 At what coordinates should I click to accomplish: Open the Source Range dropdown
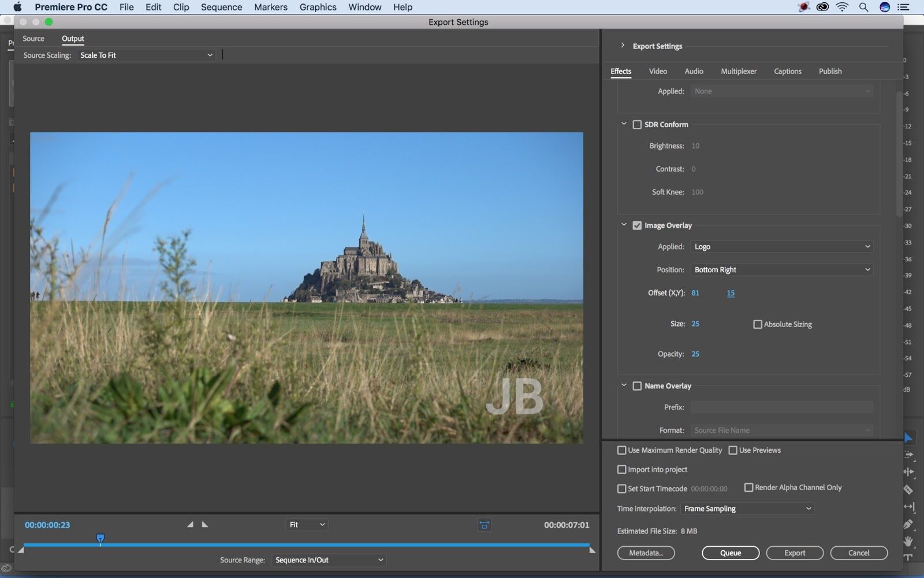pos(329,560)
